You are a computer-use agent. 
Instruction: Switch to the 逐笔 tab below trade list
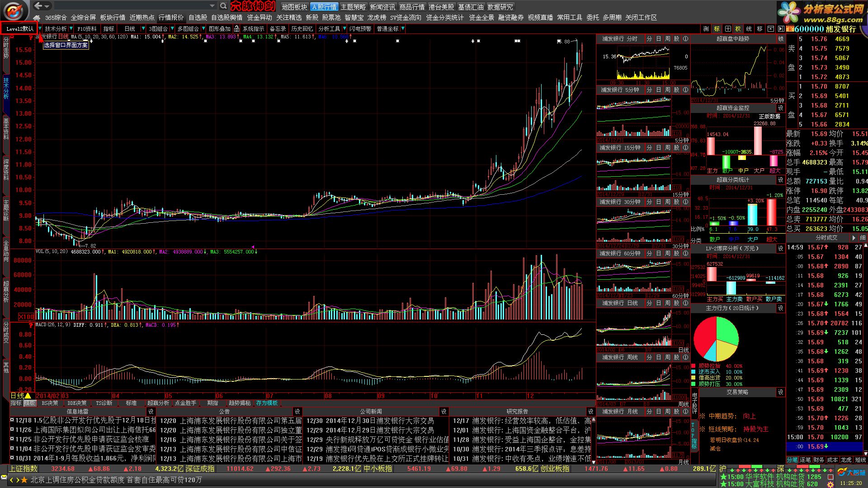[806, 460]
